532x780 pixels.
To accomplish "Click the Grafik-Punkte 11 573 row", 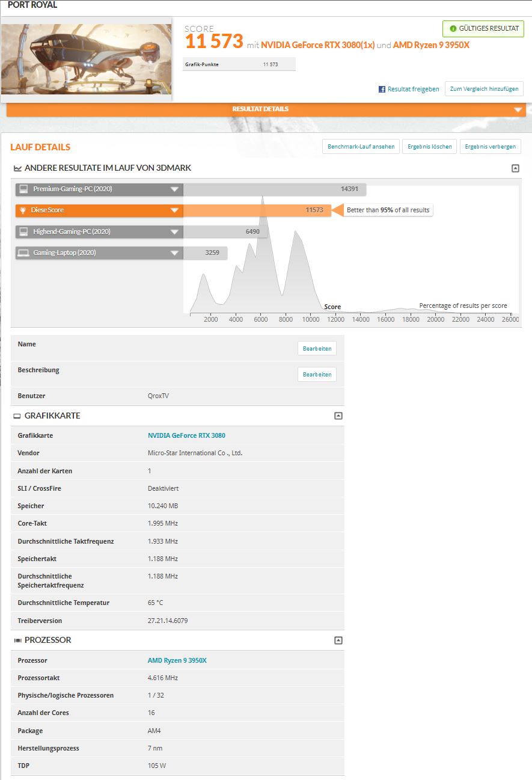I will tap(239, 64).
